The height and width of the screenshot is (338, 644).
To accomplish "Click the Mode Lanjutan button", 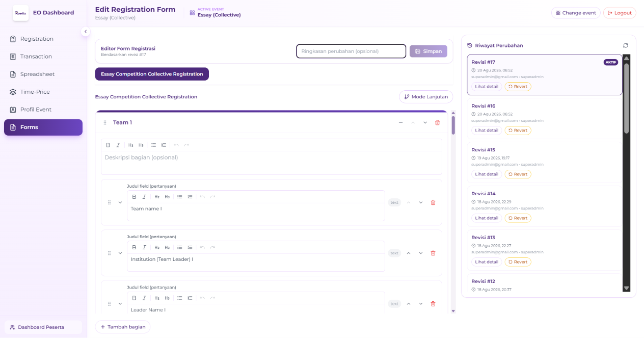I will [x=426, y=97].
